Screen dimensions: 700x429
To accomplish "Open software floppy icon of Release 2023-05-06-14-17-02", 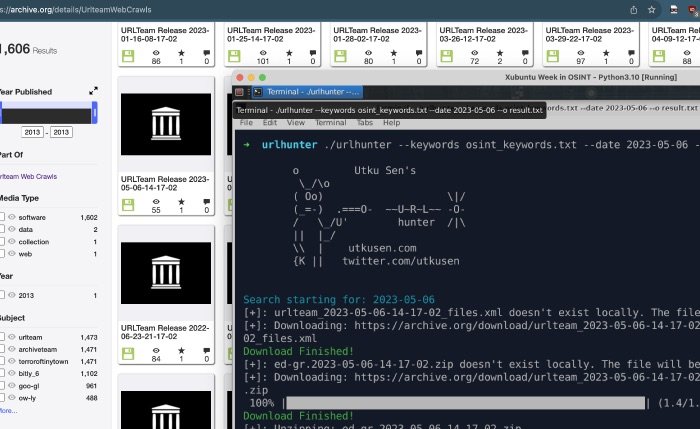I will 128,205.
